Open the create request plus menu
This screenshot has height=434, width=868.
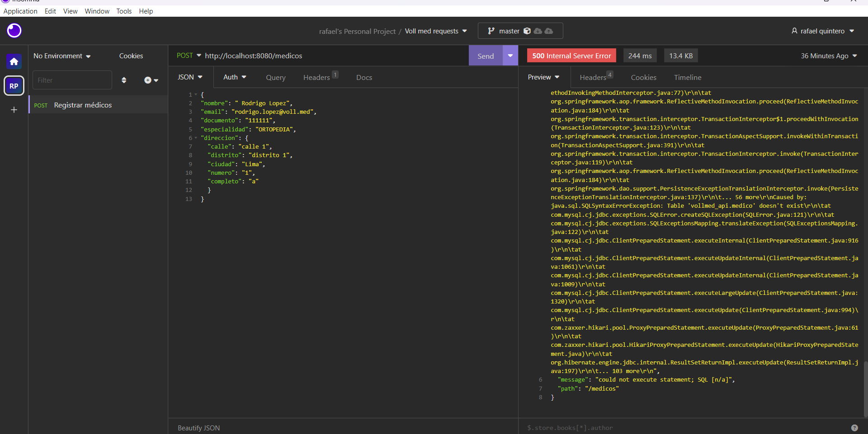(x=151, y=80)
